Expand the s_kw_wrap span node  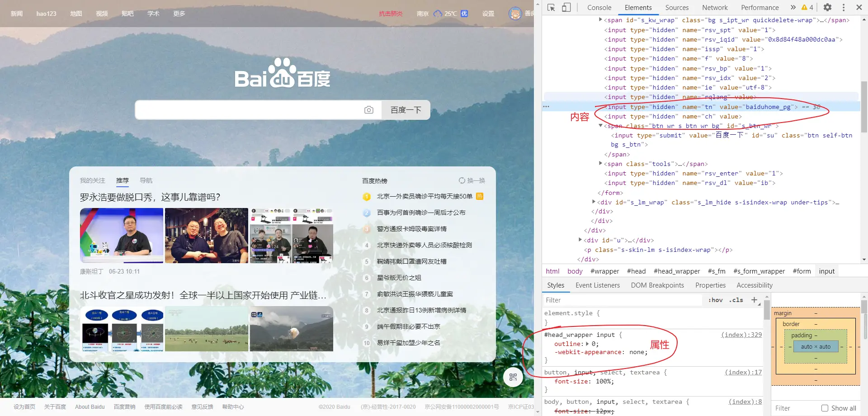pos(600,19)
